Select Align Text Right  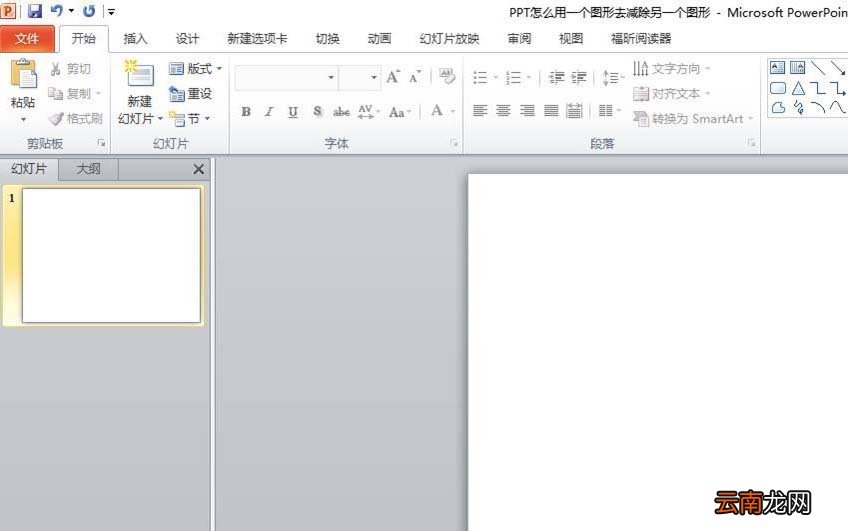[527, 111]
